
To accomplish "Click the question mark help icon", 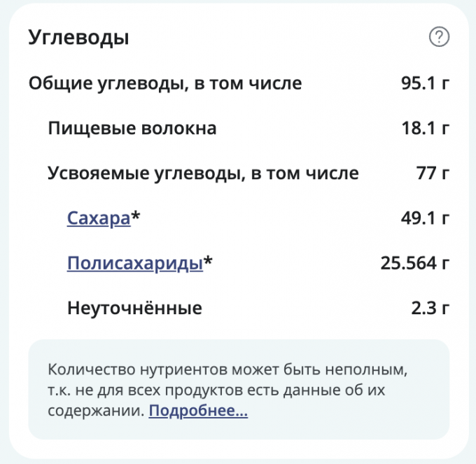I will (x=439, y=37).
